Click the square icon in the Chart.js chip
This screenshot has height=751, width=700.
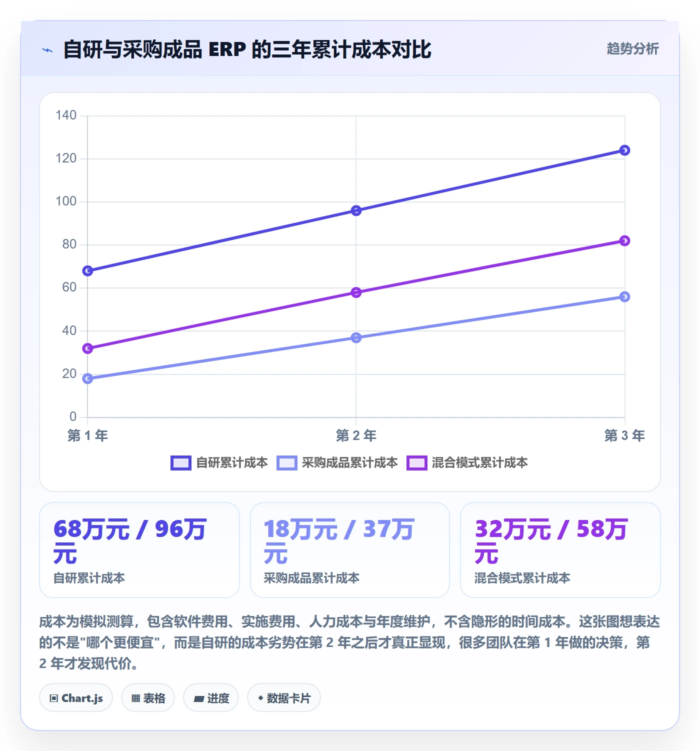(54, 698)
